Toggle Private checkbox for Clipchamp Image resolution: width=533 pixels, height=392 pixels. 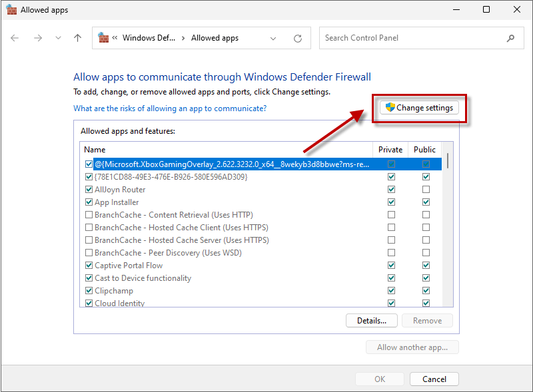(x=391, y=291)
